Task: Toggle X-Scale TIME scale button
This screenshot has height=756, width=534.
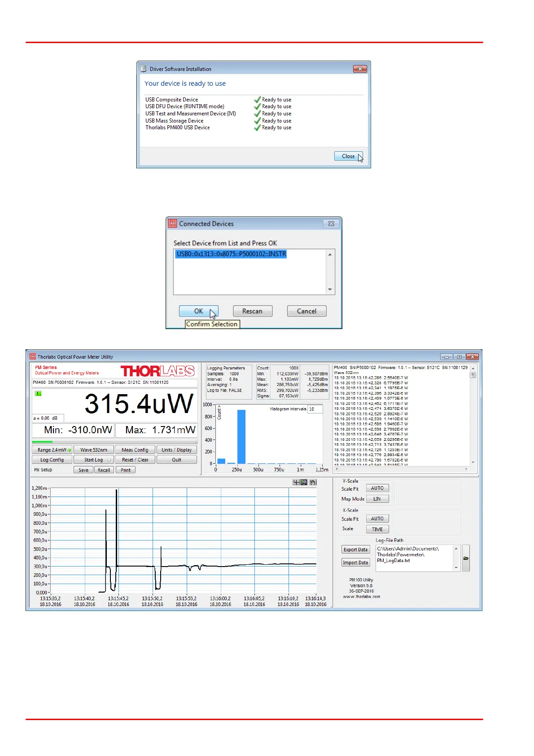Action: pyautogui.click(x=377, y=529)
